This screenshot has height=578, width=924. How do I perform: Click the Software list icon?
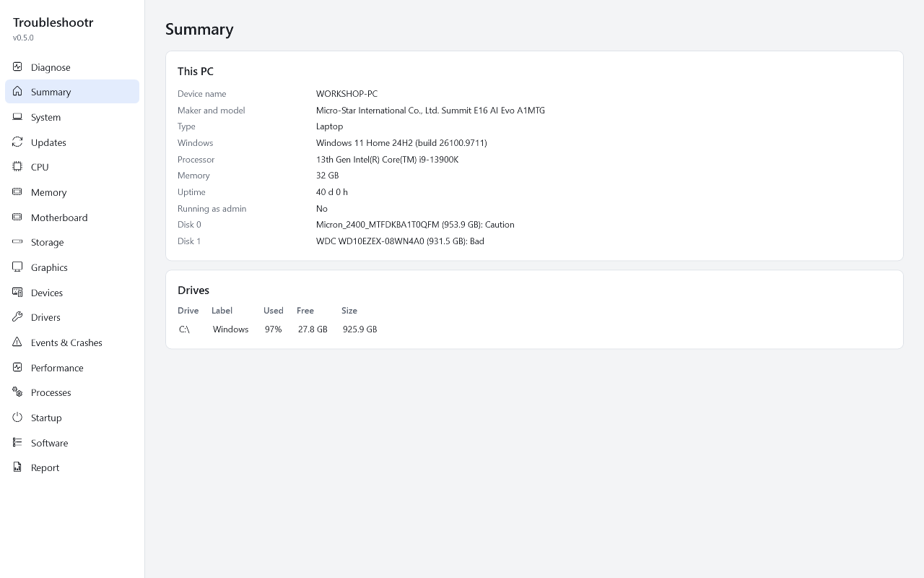(17, 443)
